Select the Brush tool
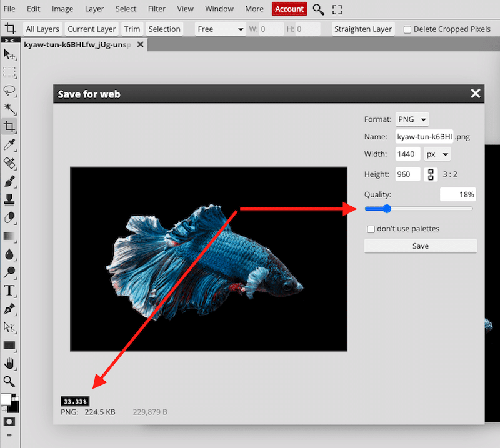500x448 pixels. 9,181
